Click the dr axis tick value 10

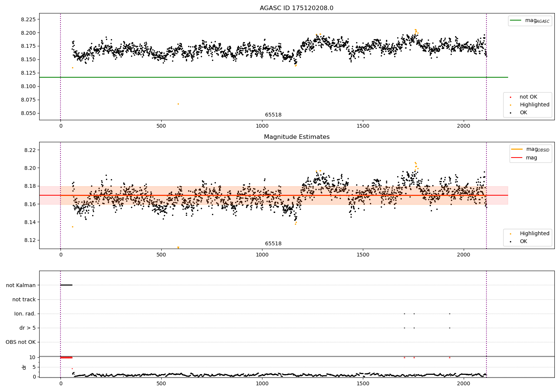32,357
